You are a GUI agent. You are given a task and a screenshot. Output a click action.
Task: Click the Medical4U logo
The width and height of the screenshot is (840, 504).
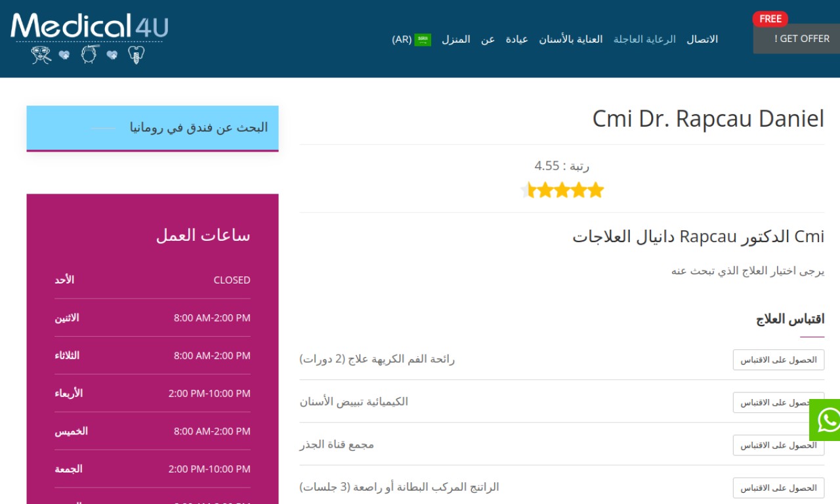(90, 37)
